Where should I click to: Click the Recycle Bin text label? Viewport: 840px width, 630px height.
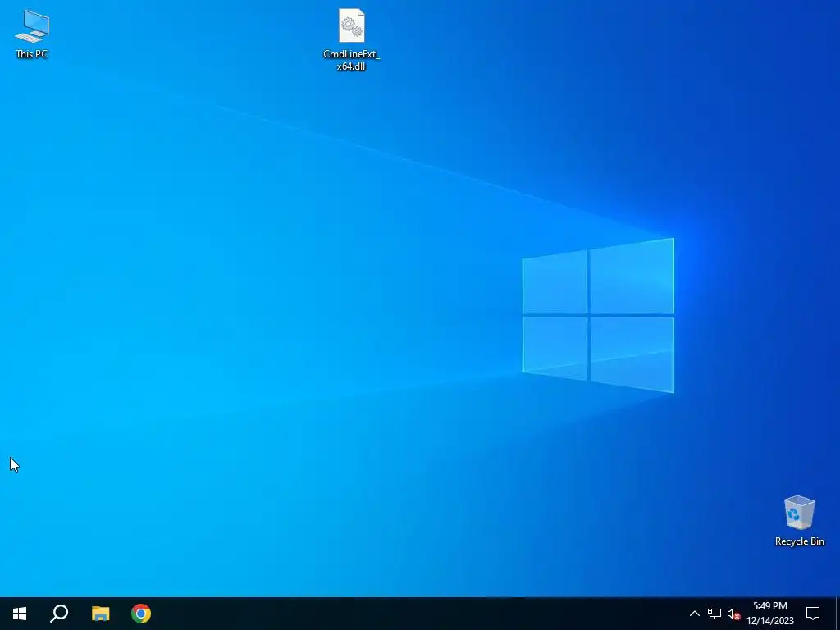click(x=799, y=541)
